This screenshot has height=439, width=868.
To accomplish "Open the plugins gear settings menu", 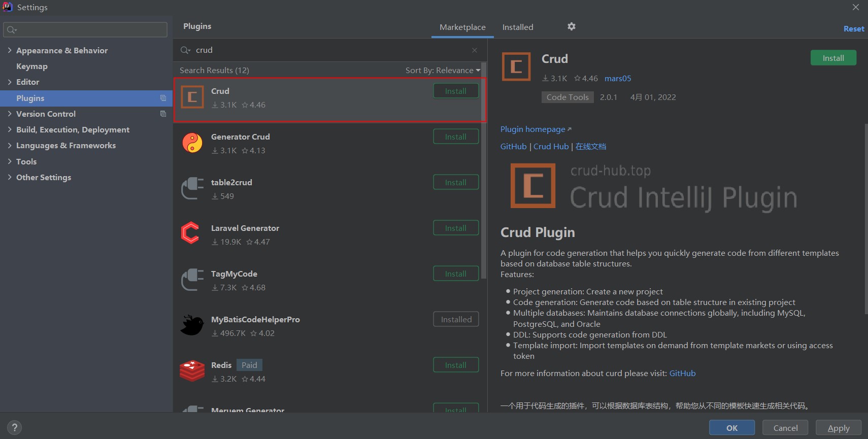I will (x=572, y=26).
